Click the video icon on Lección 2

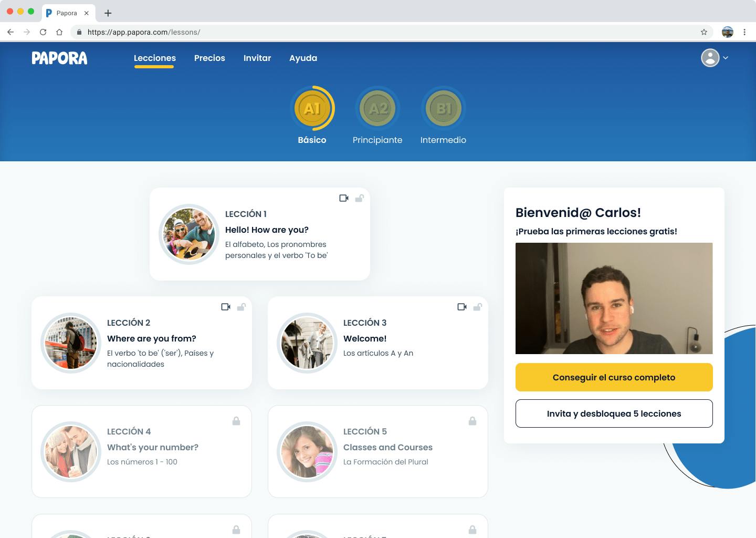pos(226,307)
